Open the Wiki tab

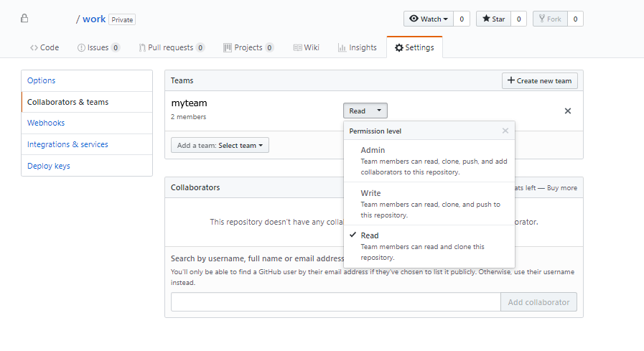pyautogui.click(x=307, y=47)
